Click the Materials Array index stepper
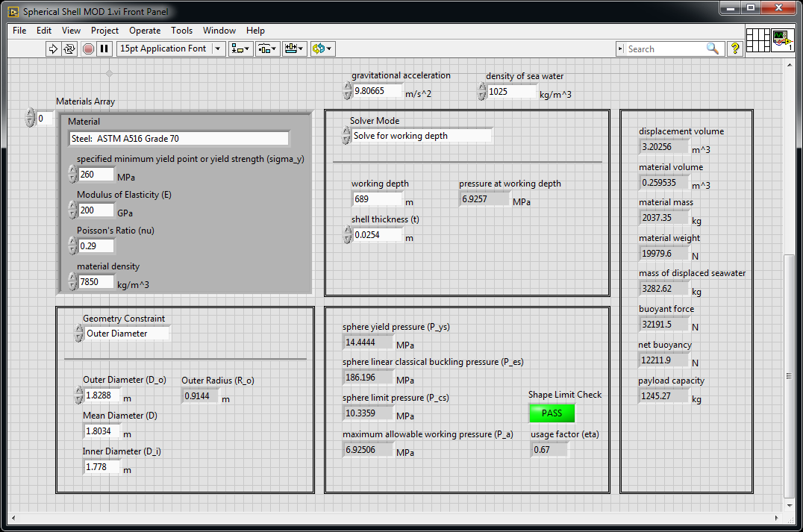 click(30, 118)
